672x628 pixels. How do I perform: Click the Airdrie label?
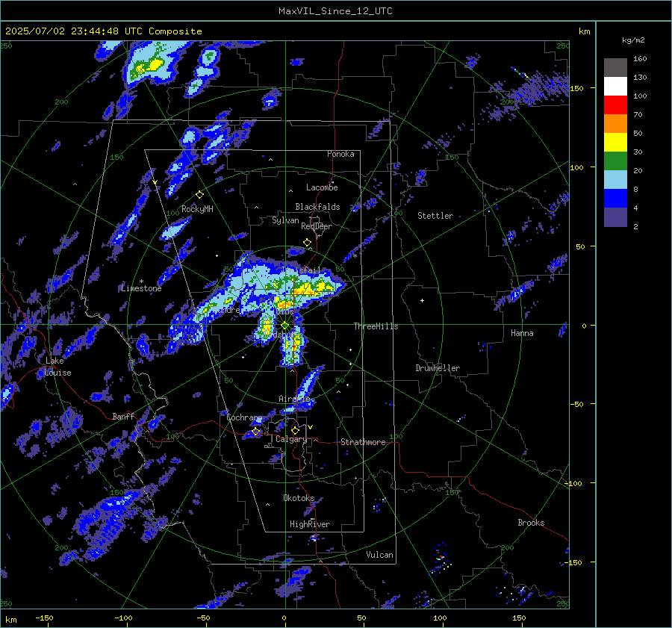tap(294, 399)
